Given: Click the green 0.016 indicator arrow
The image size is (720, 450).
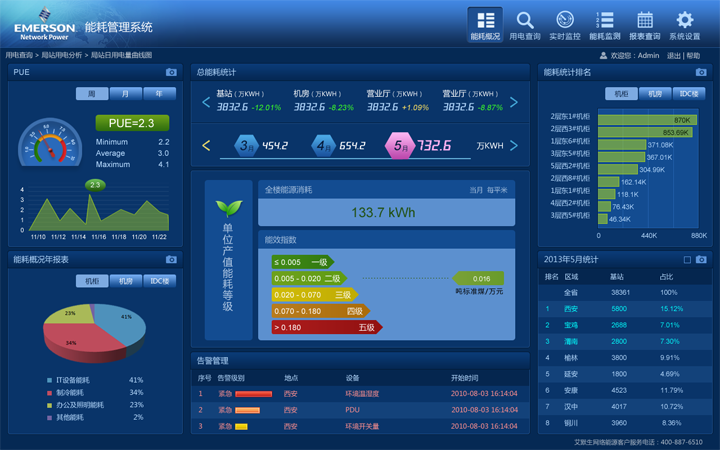Looking at the screenshot, I should click(478, 278).
